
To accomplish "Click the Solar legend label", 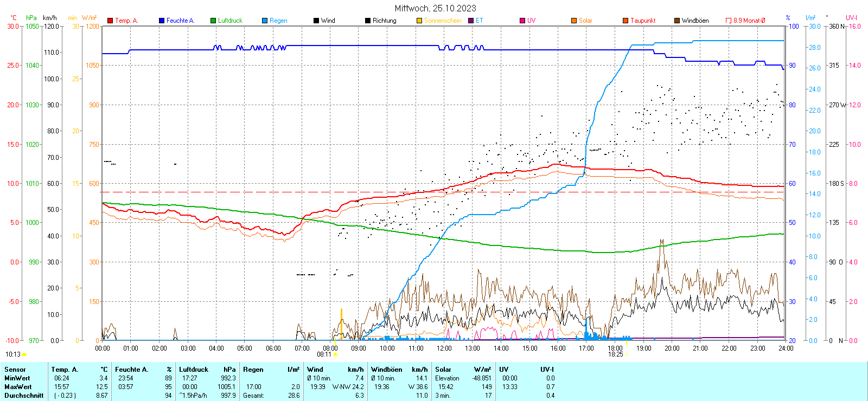I will pyautogui.click(x=585, y=21).
